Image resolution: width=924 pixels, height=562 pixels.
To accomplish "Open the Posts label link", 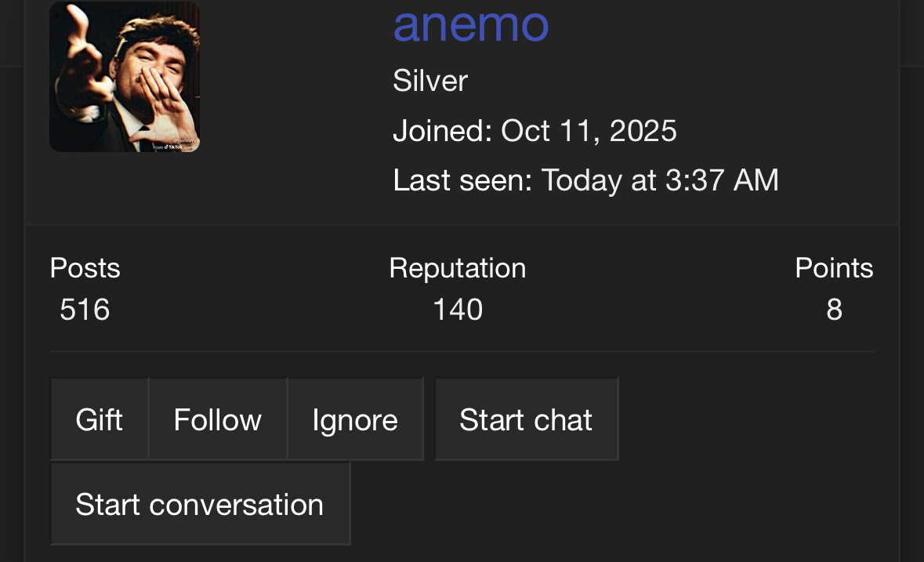I will pos(85,268).
